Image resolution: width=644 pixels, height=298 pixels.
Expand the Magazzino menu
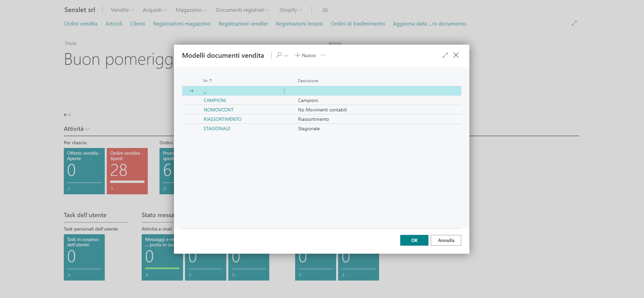point(191,10)
